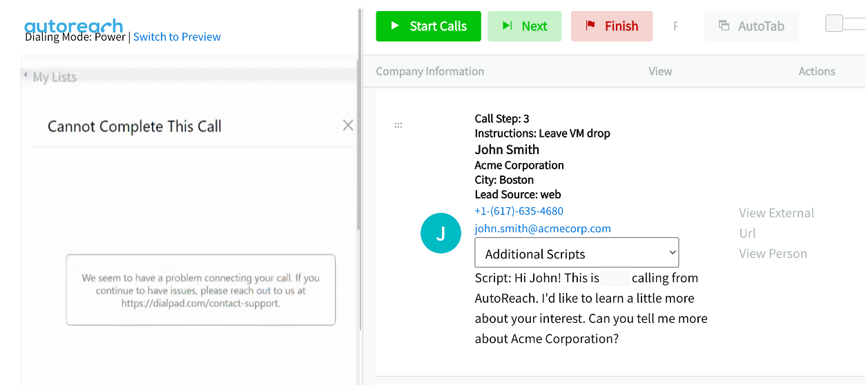Toggle the switch beside AutoTab

point(845,24)
